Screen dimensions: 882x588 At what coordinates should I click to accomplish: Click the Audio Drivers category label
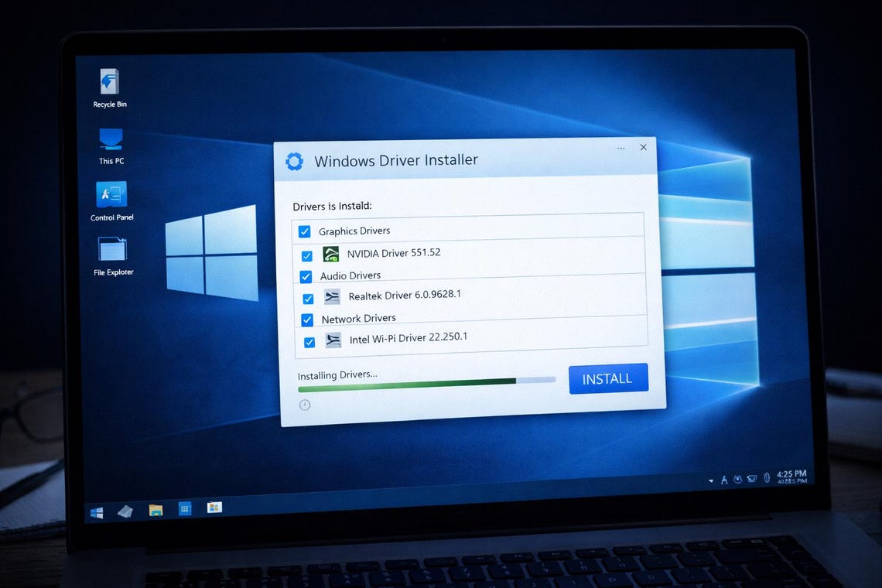[350, 275]
